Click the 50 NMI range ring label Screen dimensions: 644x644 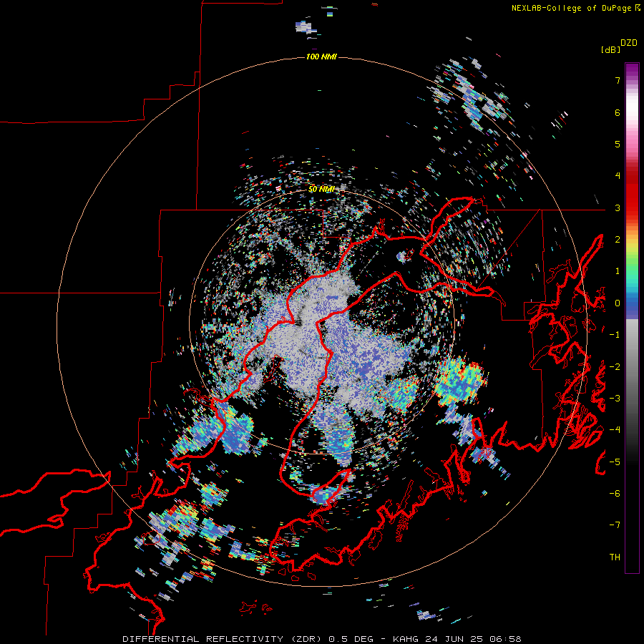click(321, 190)
